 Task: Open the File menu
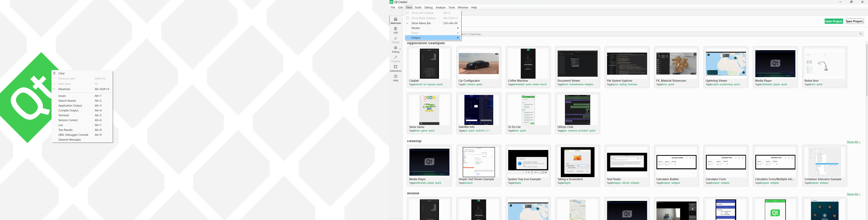pos(393,7)
